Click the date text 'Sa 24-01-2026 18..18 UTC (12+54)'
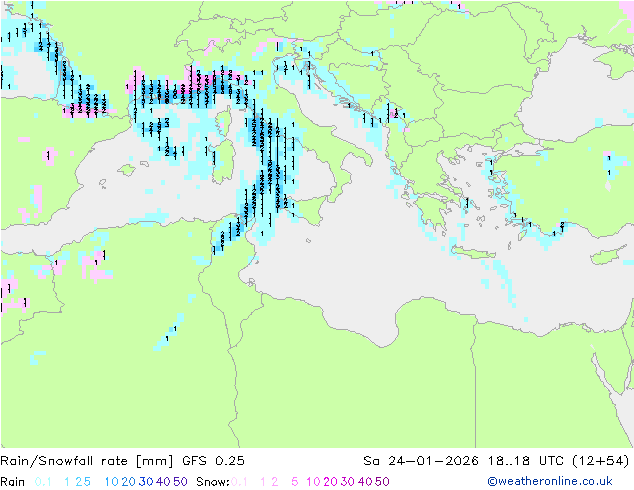Viewport: 634px width, 490px height. [x=496, y=461]
